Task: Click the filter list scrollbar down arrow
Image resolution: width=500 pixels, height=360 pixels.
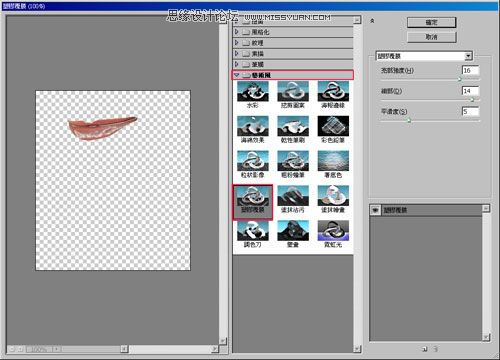Action: 357,349
